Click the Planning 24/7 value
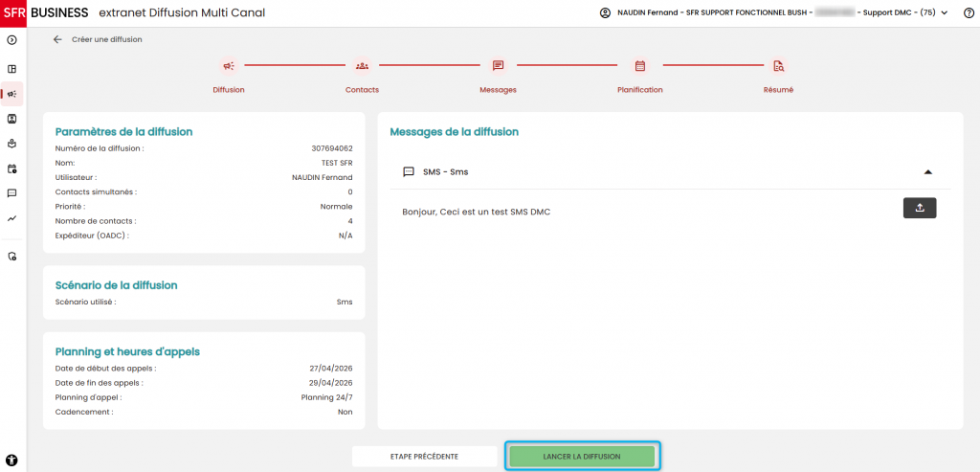This screenshot has height=472, width=980. (327, 397)
